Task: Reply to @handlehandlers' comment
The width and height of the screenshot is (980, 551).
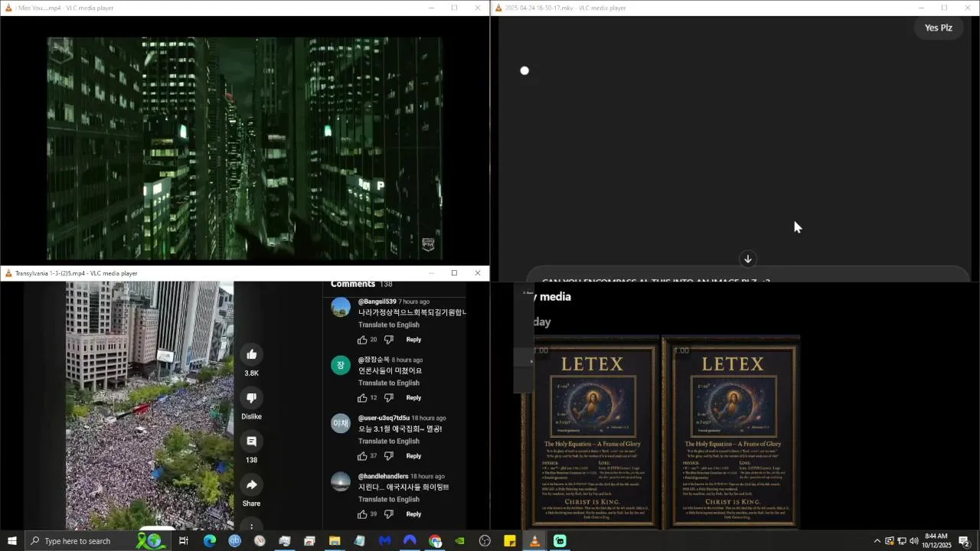Action: point(413,514)
